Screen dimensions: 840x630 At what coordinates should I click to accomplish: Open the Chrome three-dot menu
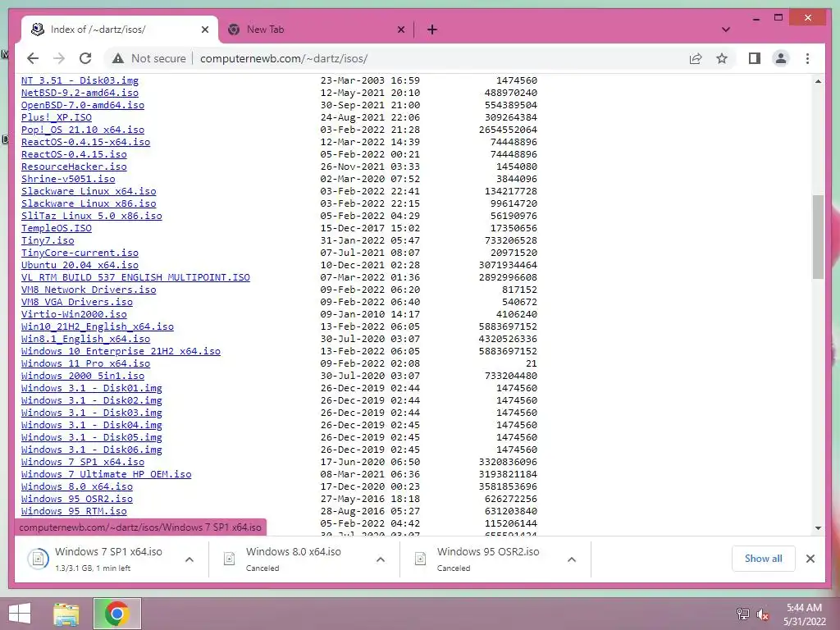click(x=807, y=58)
